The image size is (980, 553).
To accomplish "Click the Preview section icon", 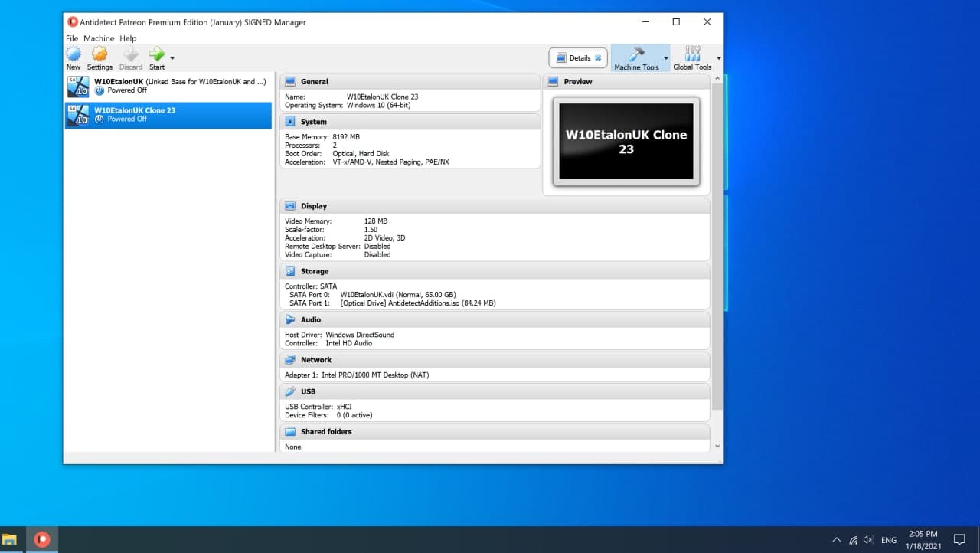I will 553,82.
